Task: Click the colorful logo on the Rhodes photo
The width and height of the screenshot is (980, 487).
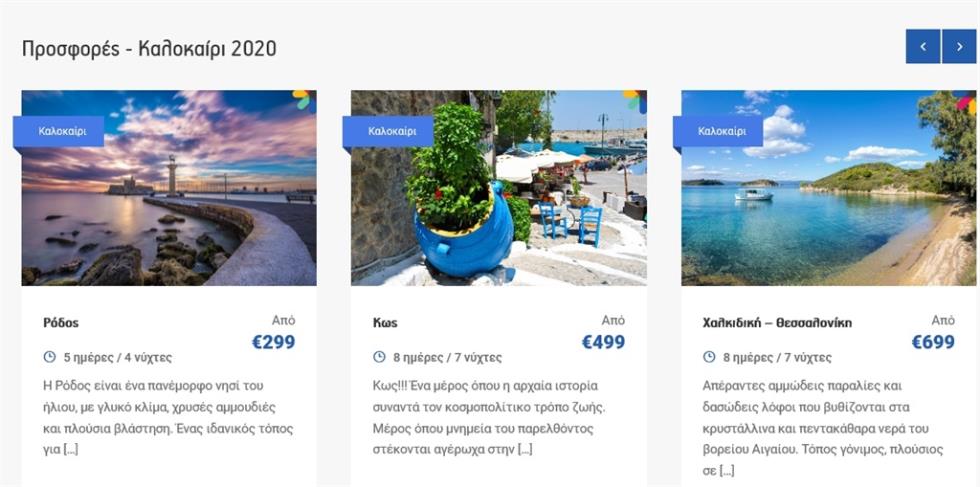Action: point(304,99)
